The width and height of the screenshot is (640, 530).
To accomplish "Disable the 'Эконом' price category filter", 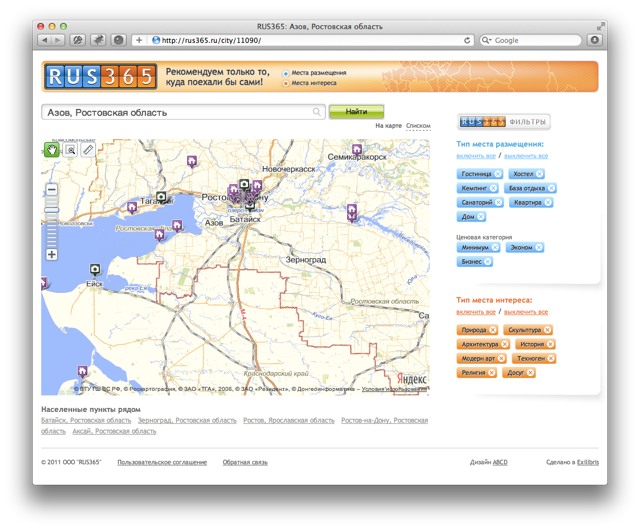I will coord(539,247).
